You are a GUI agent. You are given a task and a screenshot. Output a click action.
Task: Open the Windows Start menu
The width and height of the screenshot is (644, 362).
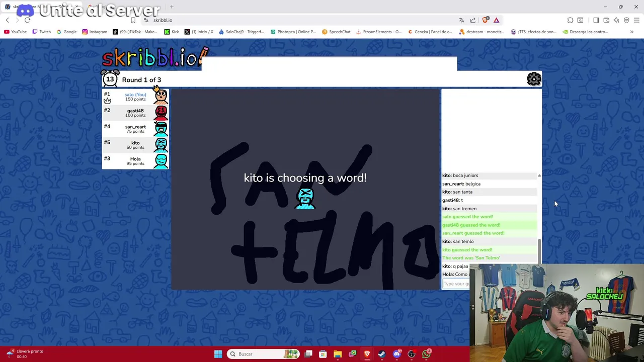[218, 354]
